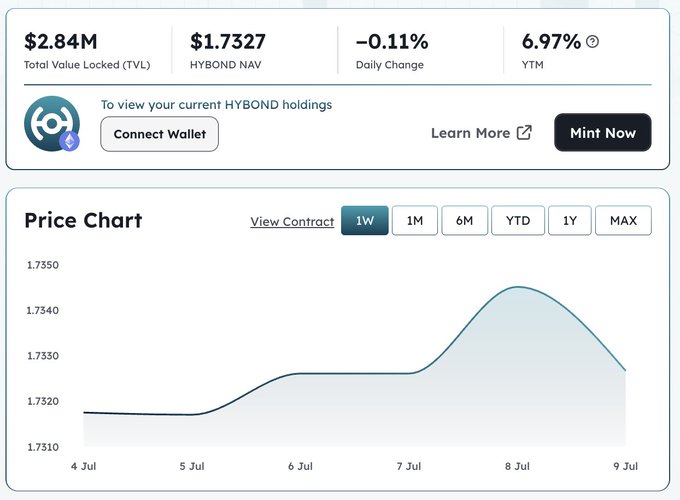Click the external link icon beside Learn More
Viewport: 680px width, 500px height.
coord(524,133)
